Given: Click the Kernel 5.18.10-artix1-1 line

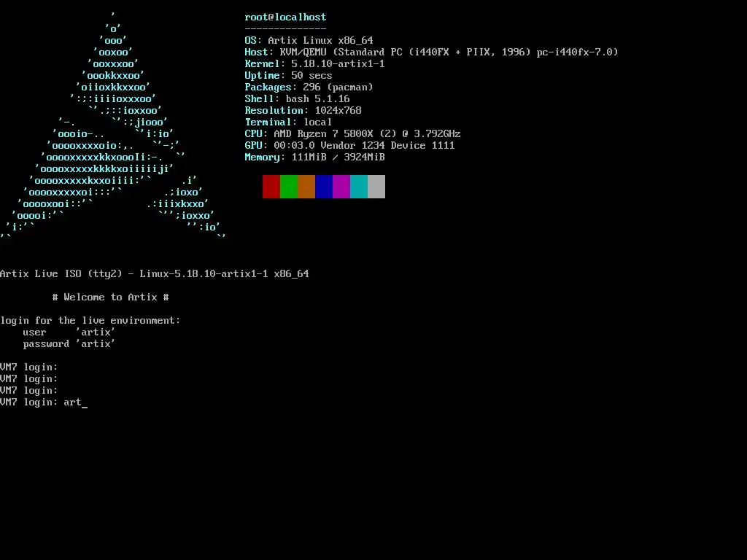Looking at the screenshot, I should coord(314,64).
